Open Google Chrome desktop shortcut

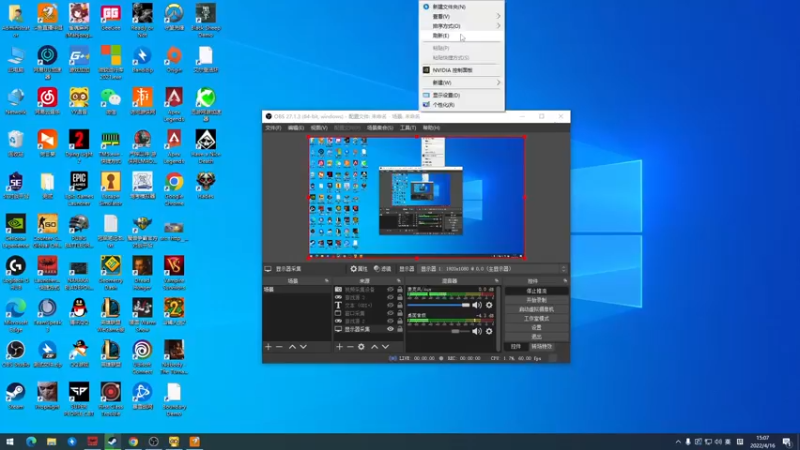point(174,188)
